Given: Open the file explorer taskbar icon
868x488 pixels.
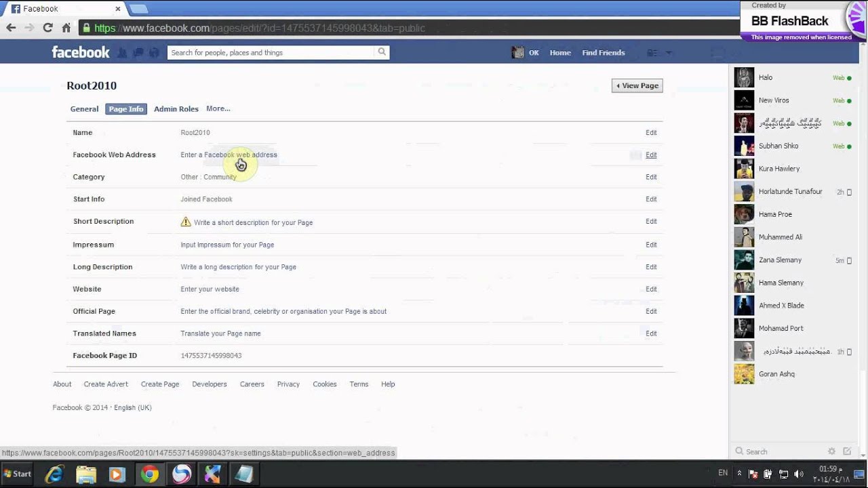Looking at the screenshot, I should 86,474.
